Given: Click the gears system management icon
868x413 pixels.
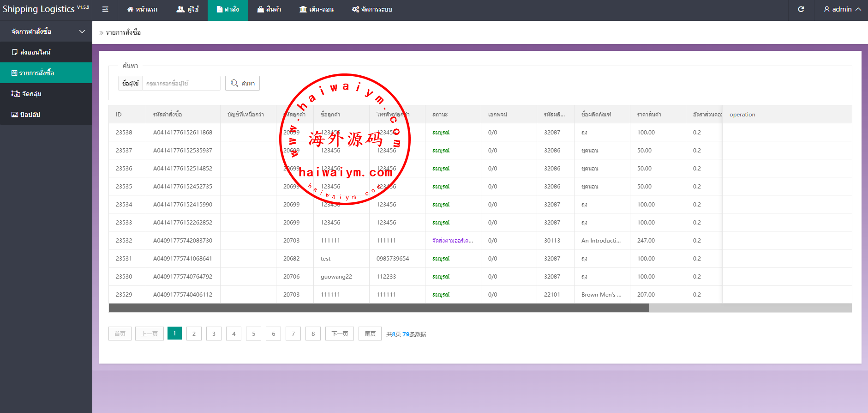Looking at the screenshot, I should [355, 9].
